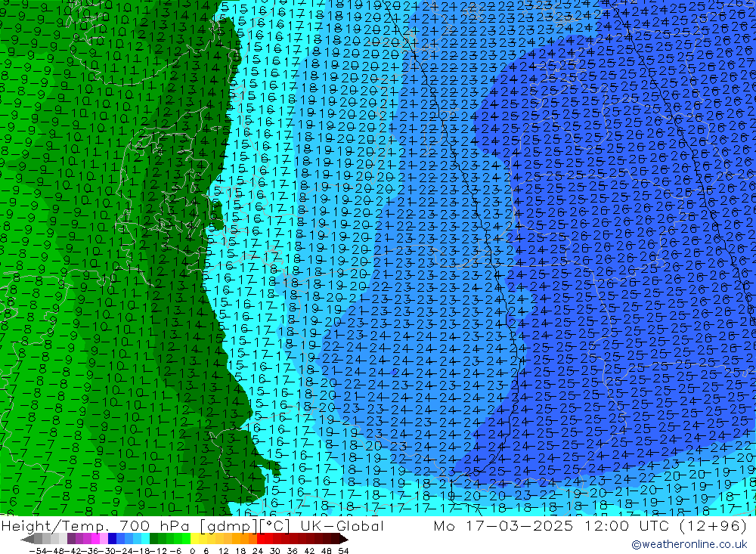Open the weatheronline.co.uk copyright link
The image size is (756, 554).
[x=689, y=544]
